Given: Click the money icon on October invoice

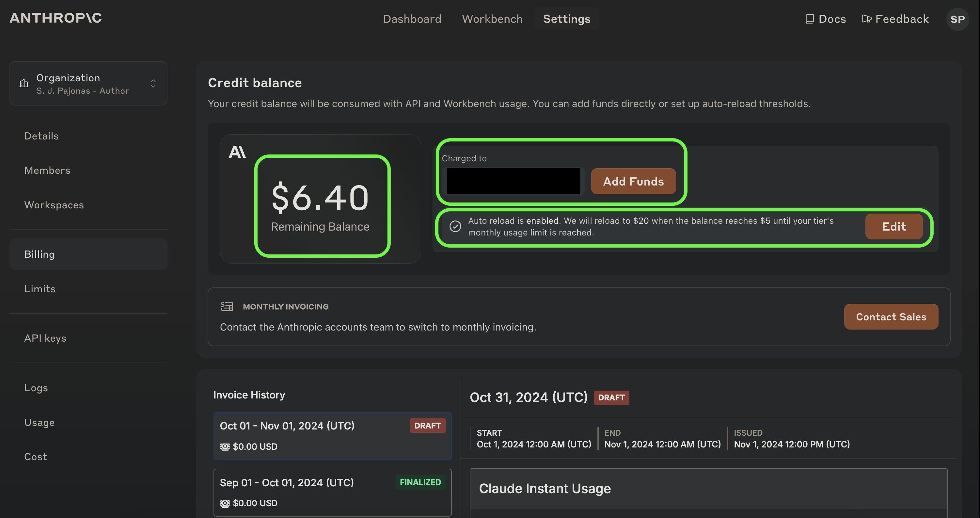Looking at the screenshot, I should (225, 447).
